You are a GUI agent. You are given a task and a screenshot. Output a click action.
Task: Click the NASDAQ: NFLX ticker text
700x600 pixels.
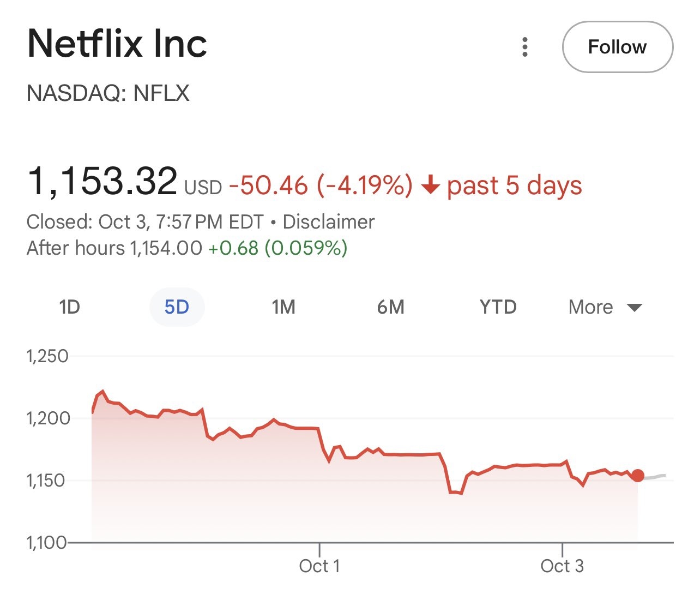(108, 93)
